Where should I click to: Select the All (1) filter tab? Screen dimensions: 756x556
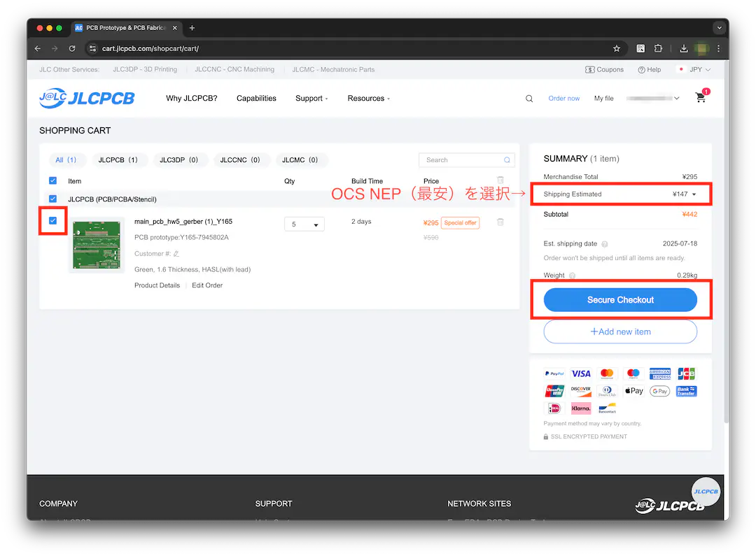(x=66, y=160)
